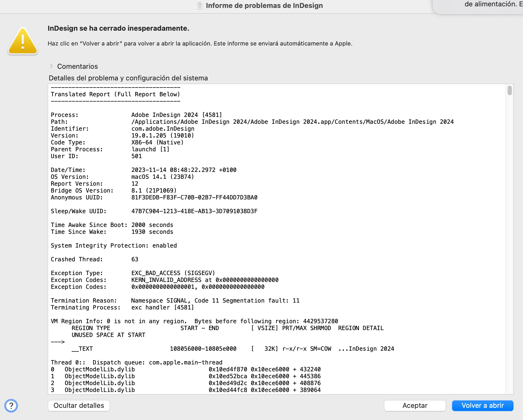Click the blue help question mark button
This screenshot has width=523, height=420.
point(11,405)
